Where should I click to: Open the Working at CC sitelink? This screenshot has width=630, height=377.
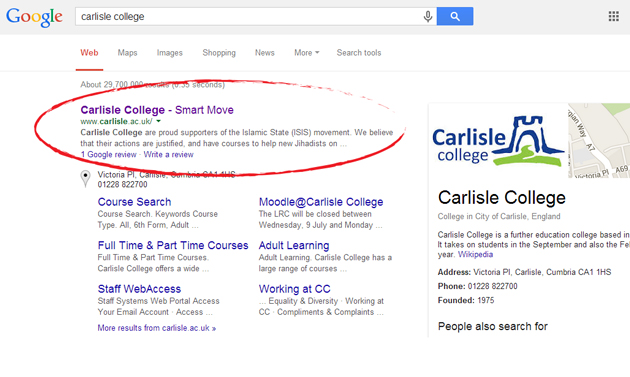click(x=295, y=289)
